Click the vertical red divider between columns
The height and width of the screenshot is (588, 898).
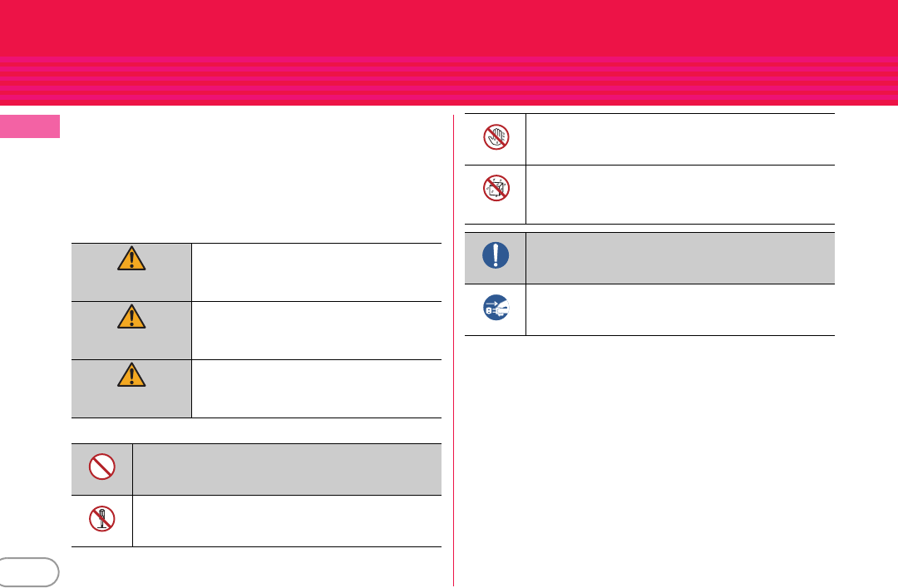[x=454, y=350]
